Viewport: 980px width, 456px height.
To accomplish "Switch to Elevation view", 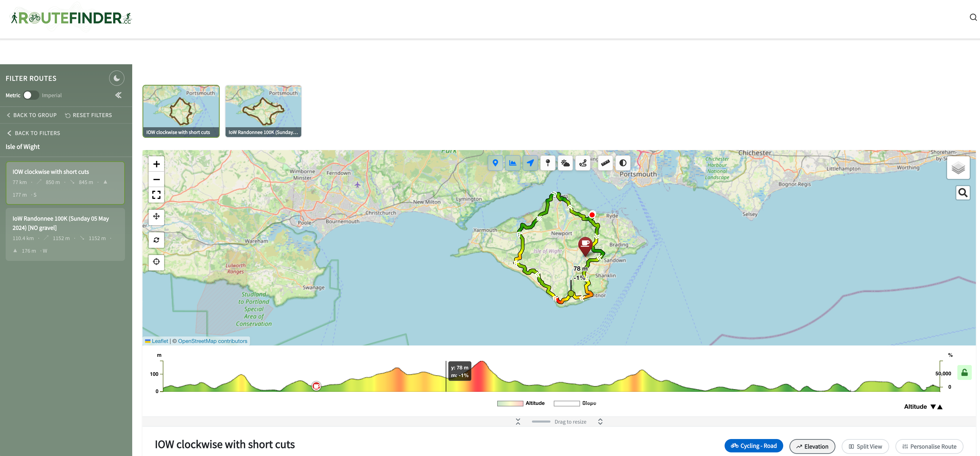I will [x=812, y=446].
